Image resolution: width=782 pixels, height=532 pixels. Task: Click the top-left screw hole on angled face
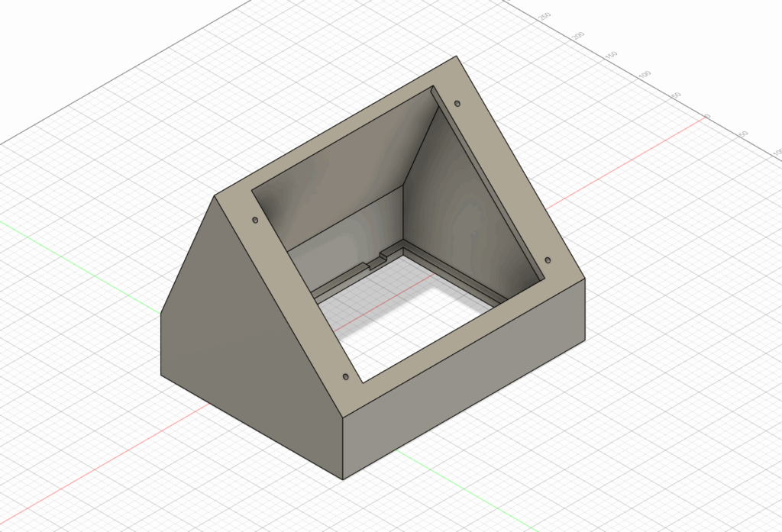click(255, 220)
